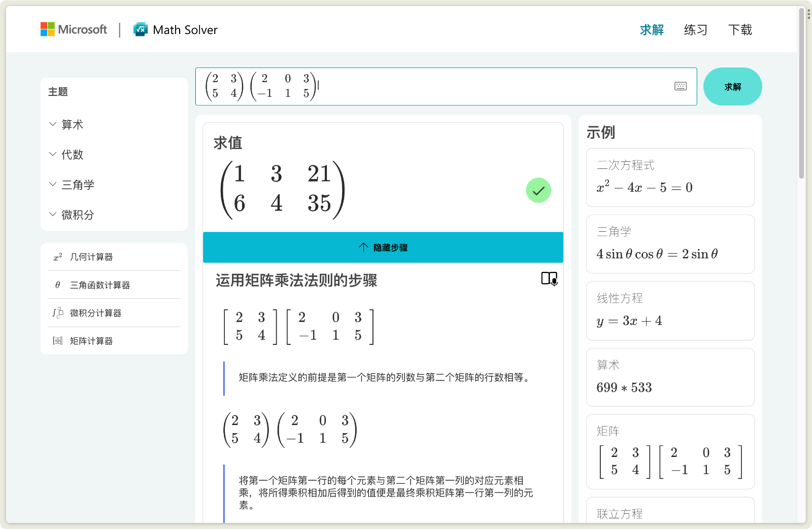Collapse steps with 隐藏步骤 button
812x529 pixels.
click(383, 248)
